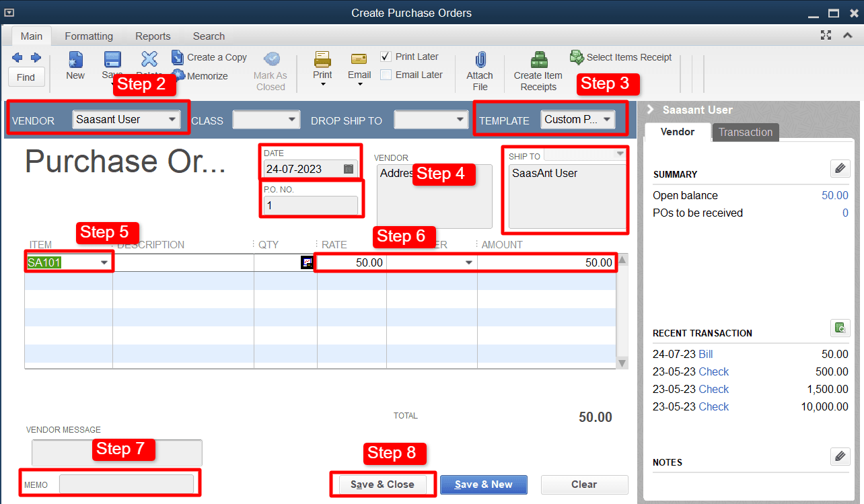This screenshot has height=504, width=864.
Task: Click the Memorize icon
Action: tap(178, 75)
